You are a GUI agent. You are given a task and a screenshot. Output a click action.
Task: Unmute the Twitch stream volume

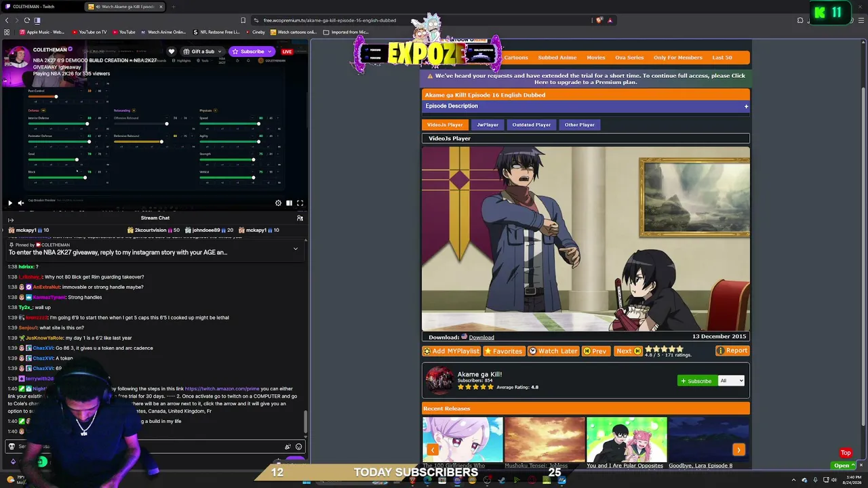point(20,203)
